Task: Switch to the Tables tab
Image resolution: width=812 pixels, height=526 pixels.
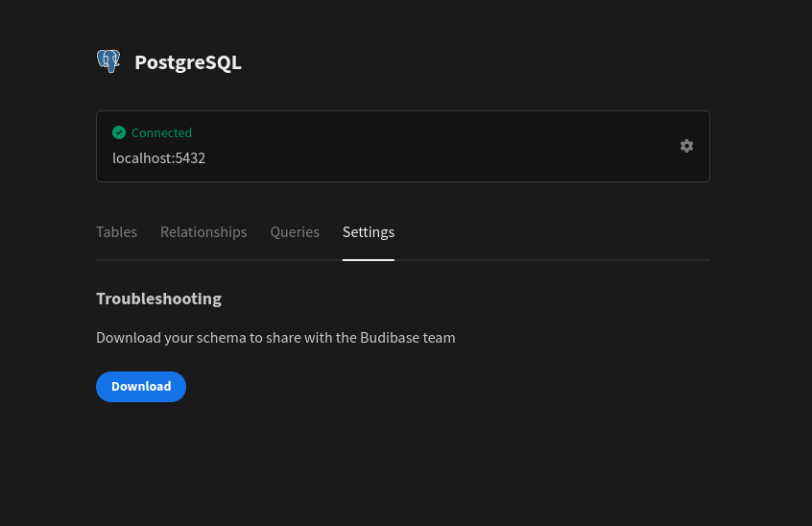Action: 116,232
